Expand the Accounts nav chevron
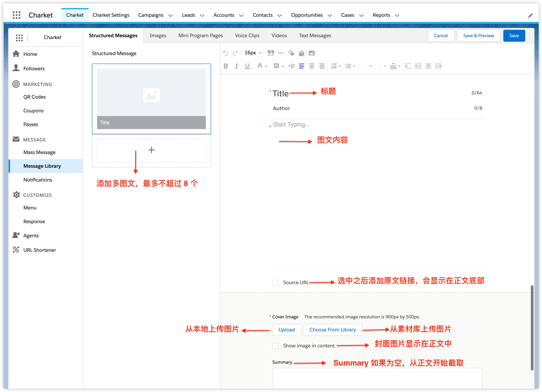The height and width of the screenshot is (392, 542). pyautogui.click(x=241, y=16)
